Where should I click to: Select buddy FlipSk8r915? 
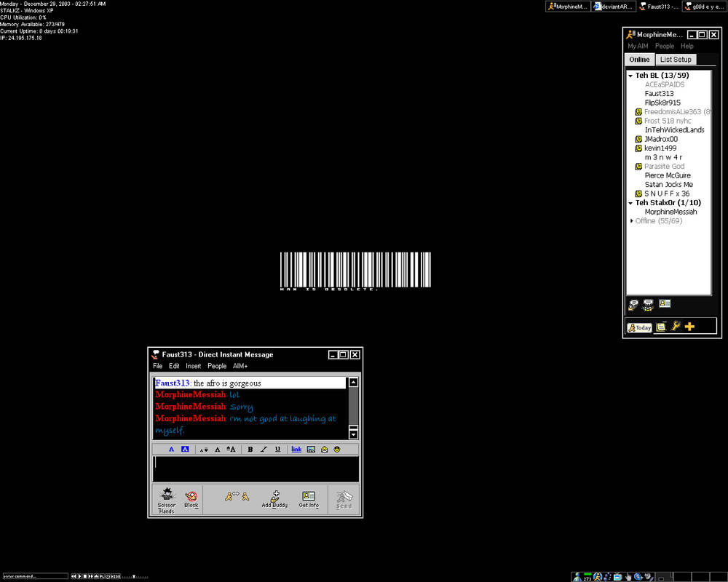coord(662,103)
